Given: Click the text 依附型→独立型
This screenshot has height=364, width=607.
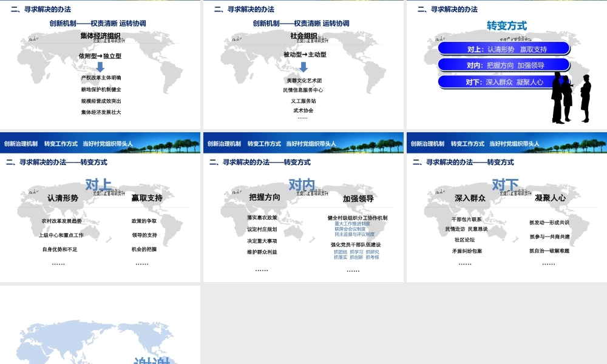Looking at the screenshot, I should click(100, 56).
